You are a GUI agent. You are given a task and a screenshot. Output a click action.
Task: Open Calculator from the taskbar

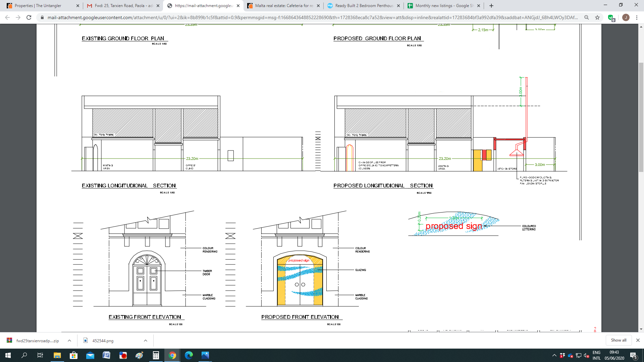156,355
